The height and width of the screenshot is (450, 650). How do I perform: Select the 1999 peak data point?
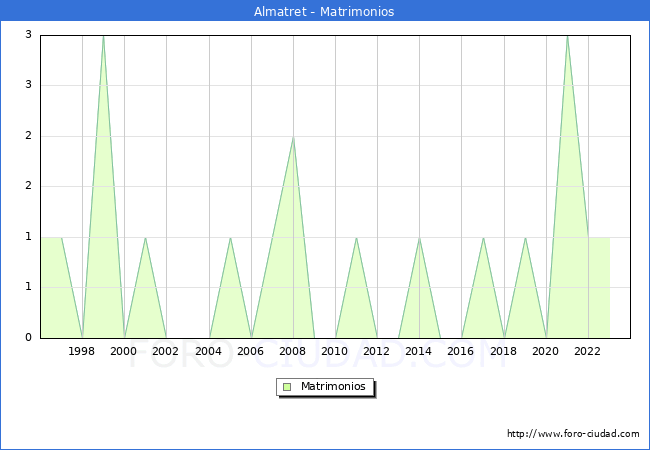103,36
